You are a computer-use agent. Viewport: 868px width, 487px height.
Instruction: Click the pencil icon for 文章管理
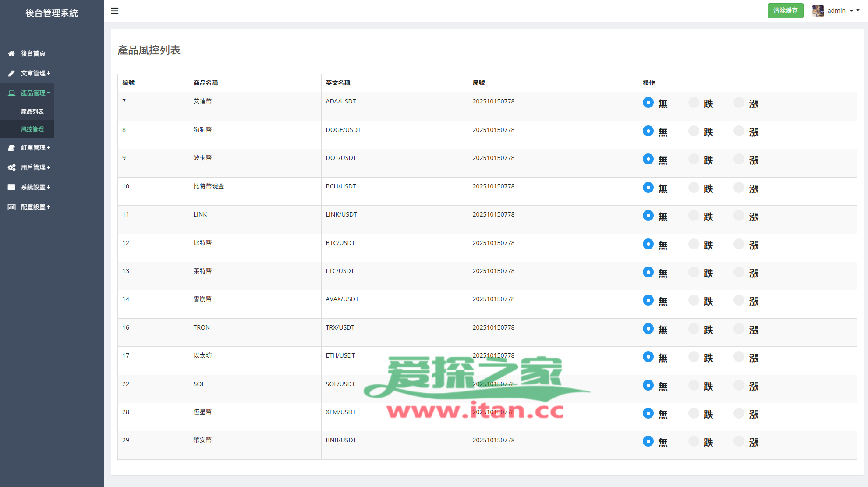coord(11,73)
